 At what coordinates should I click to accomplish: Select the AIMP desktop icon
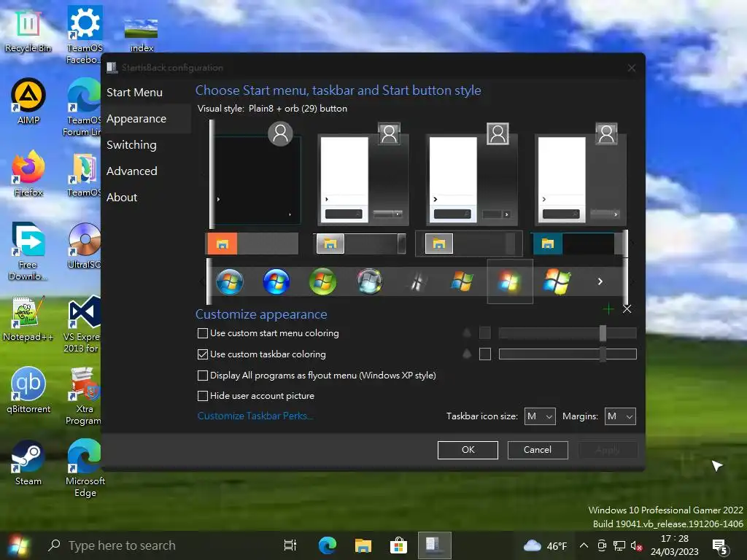point(28,102)
